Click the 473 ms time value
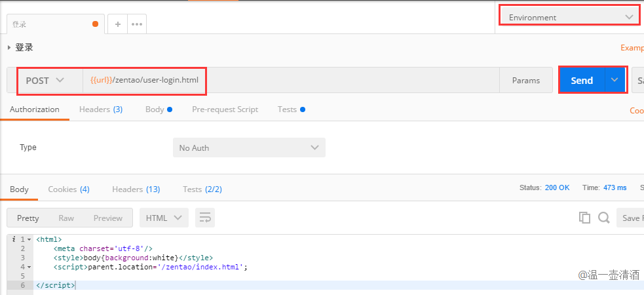Viewport: 644px width, 295px height. point(615,187)
